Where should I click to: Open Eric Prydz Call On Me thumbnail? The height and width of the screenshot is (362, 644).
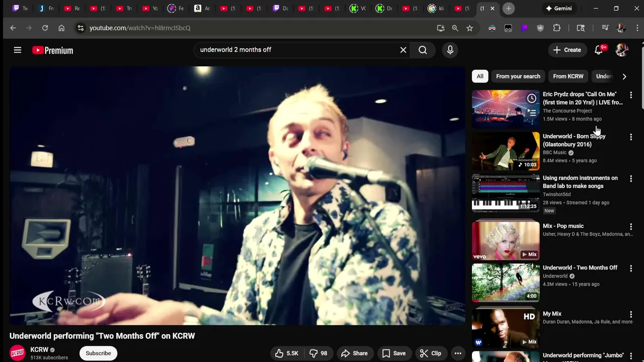[506, 109]
